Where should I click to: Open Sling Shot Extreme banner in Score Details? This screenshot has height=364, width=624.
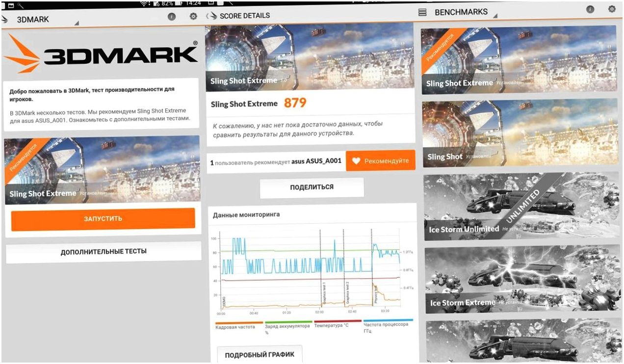(x=310, y=57)
